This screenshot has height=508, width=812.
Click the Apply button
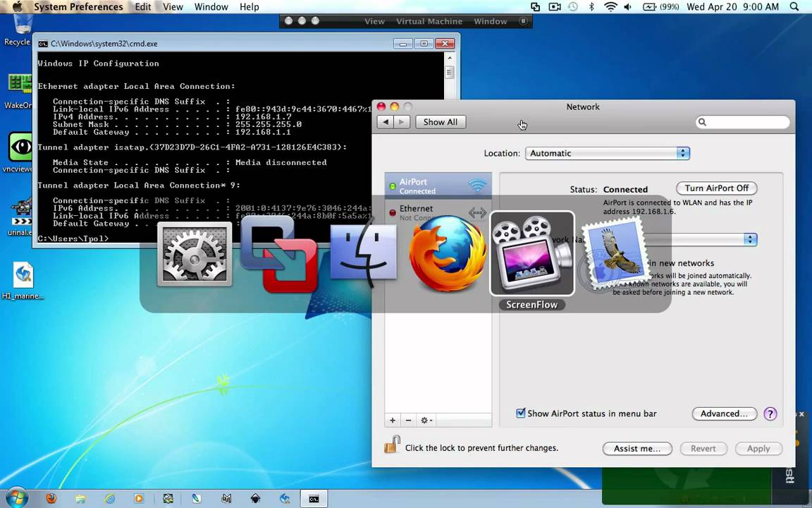click(758, 449)
